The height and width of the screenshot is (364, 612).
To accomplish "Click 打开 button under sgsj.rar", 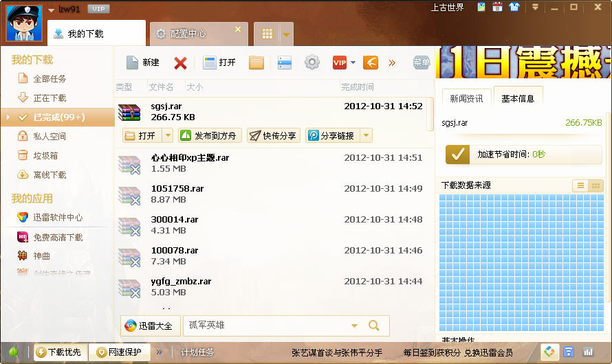I will pos(142,135).
